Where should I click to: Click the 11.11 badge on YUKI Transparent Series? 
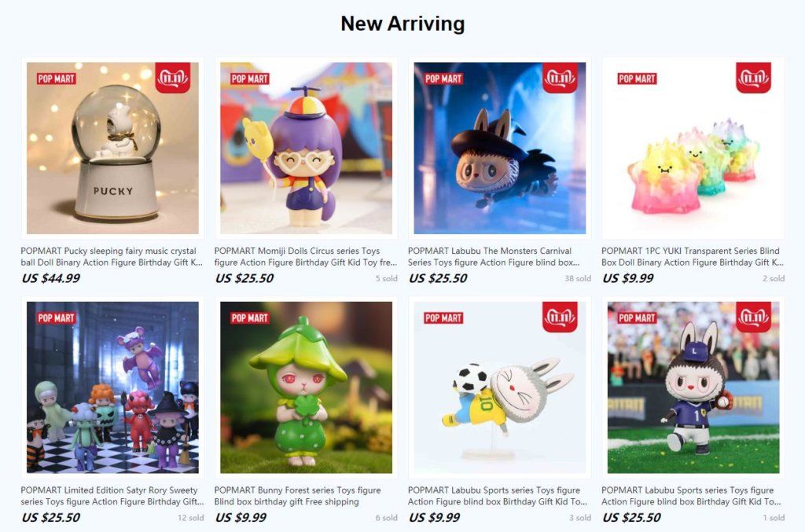click(x=754, y=78)
